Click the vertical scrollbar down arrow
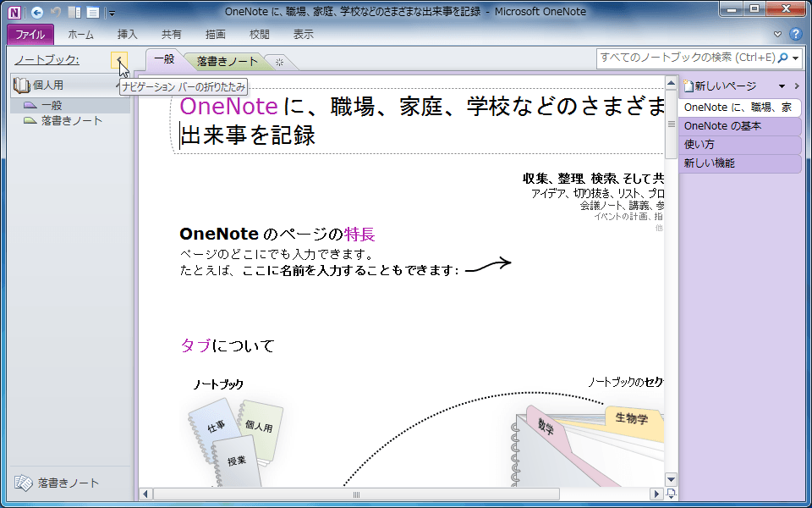 [671, 479]
